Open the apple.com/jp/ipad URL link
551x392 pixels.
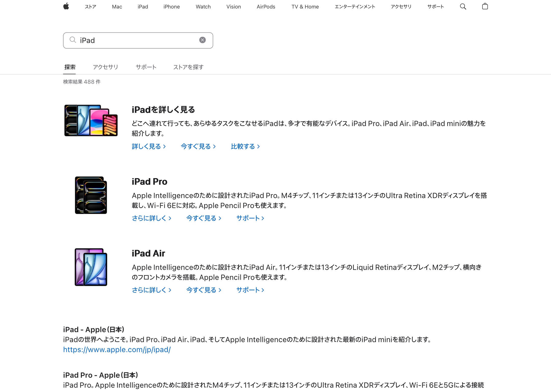(117, 350)
